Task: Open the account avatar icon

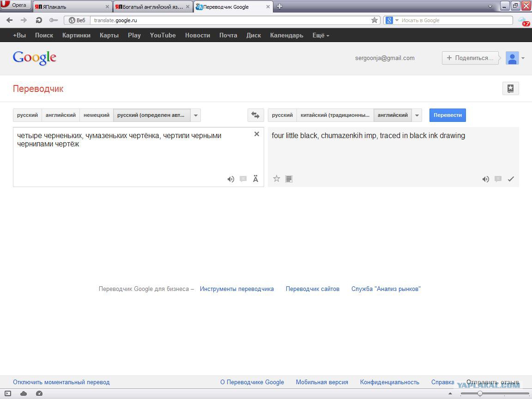Action: [512, 58]
